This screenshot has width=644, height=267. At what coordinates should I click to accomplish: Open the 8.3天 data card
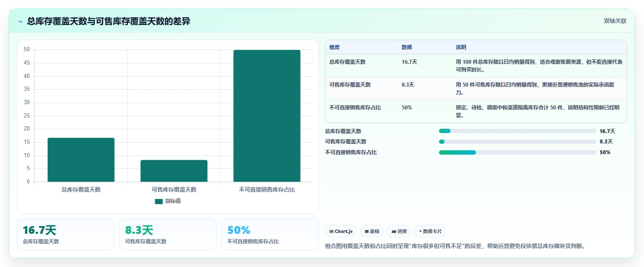point(168,234)
